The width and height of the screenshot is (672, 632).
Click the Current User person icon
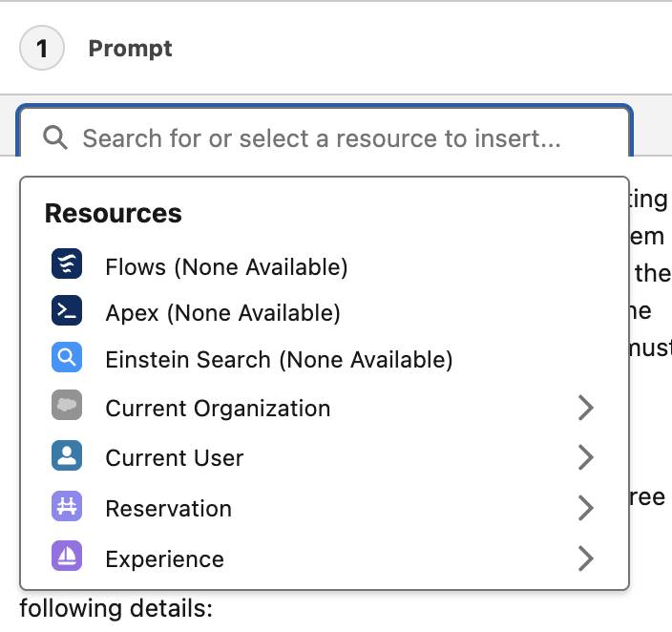tap(67, 455)
